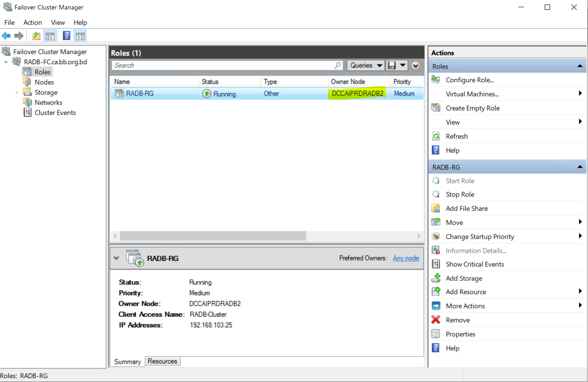Click the horizontal scrollbar thumb in roles list

pos(213,236)
